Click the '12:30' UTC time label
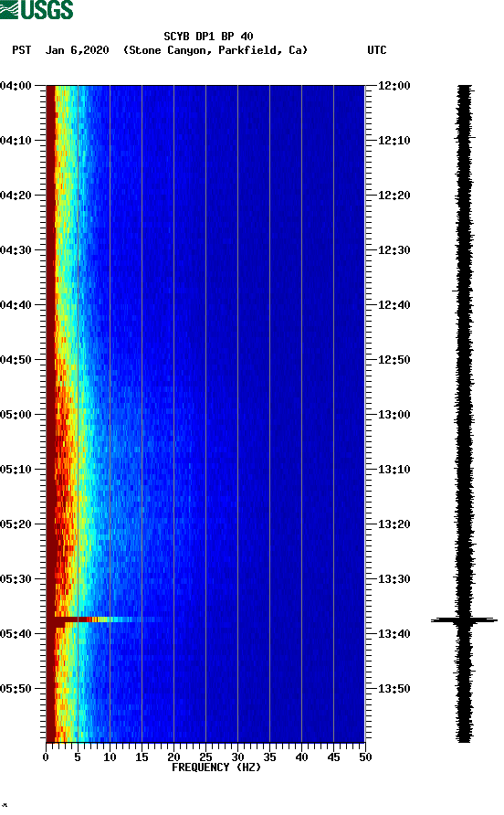Screen dimensions: 504x815 tap(394, 250)
